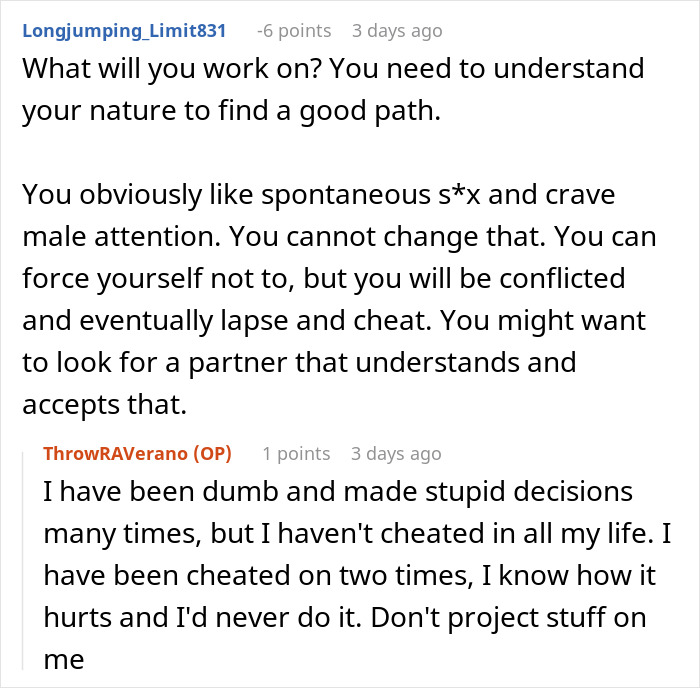Viewport: 700px width, 688px height.
Task: Open timestamp "3 days ago" beside 1 points
Action: point(396,454)
